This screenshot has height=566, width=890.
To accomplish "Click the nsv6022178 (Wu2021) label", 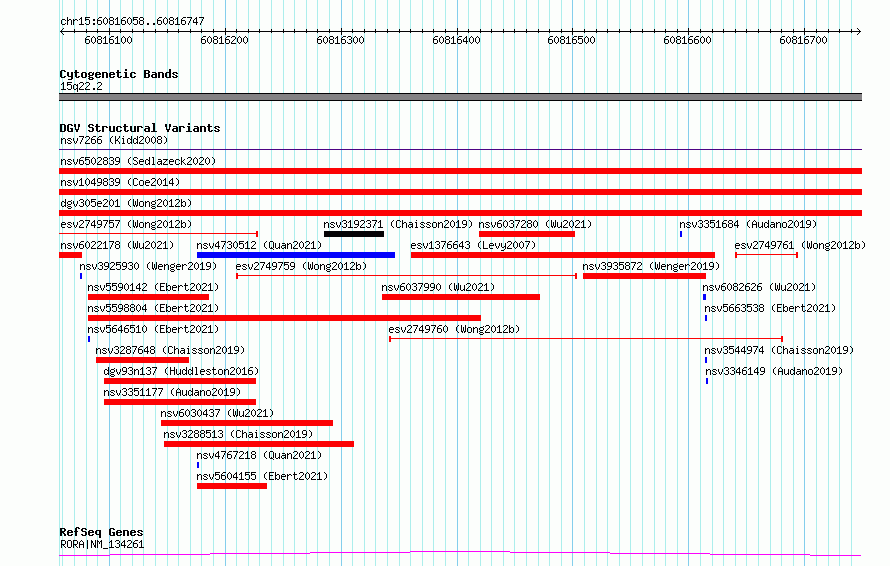I will click(x=117, y=245).
